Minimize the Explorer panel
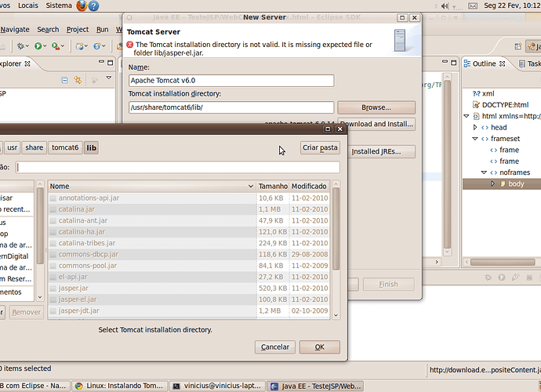This screenshot has width=541, height=392. (x=101, y=62)
